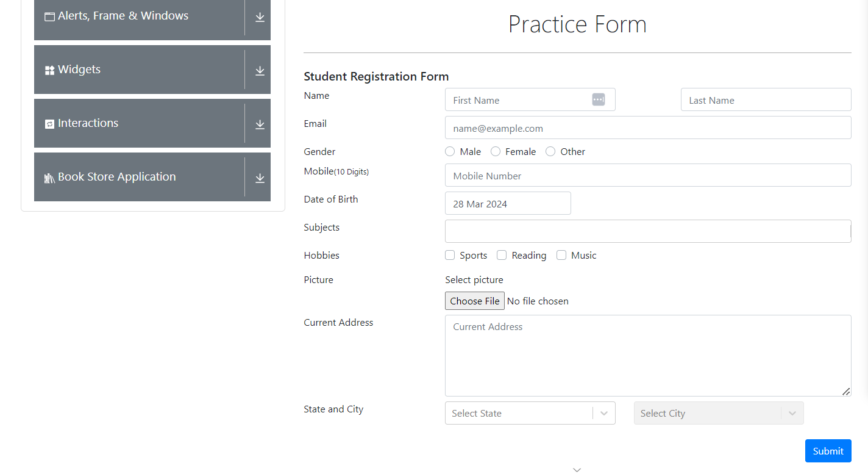Viewport: 868px width, 474px height.
Task: Click arrow icon beside Book Store Application
Action: point(260,178)
